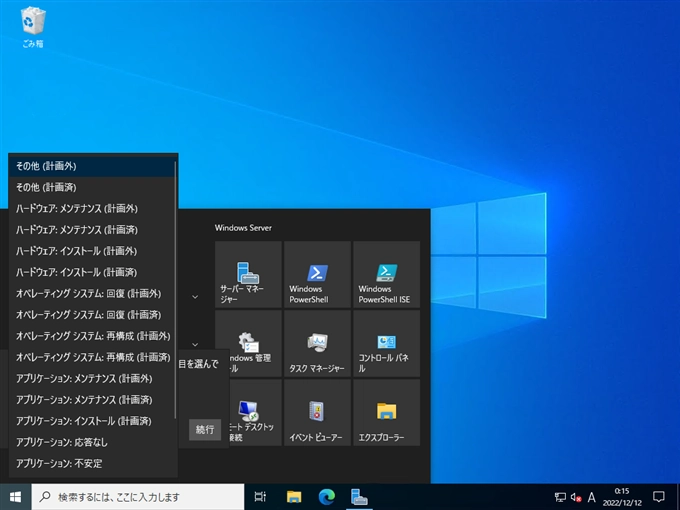This screenshot has height=510, width=680.
Task: Launch the Windows PowerShell tile
Action: click(x=317, y=274)
